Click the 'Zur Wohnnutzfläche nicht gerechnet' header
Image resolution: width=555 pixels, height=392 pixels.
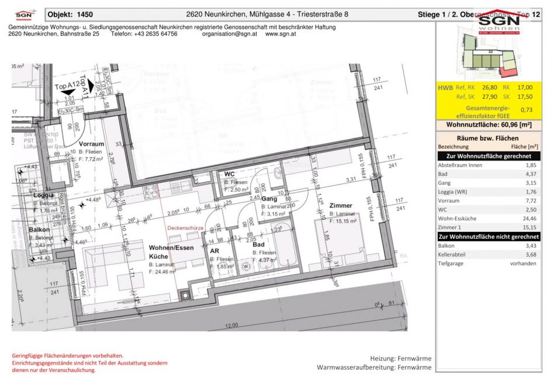coord(489,237)
